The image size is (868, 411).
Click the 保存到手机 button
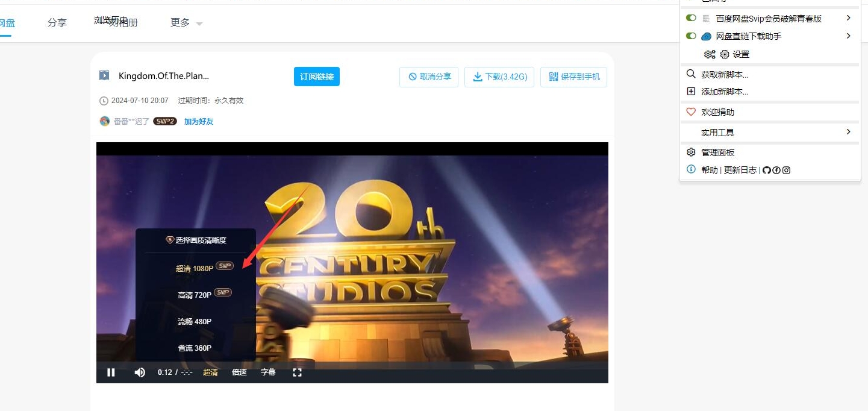point(574,77)
